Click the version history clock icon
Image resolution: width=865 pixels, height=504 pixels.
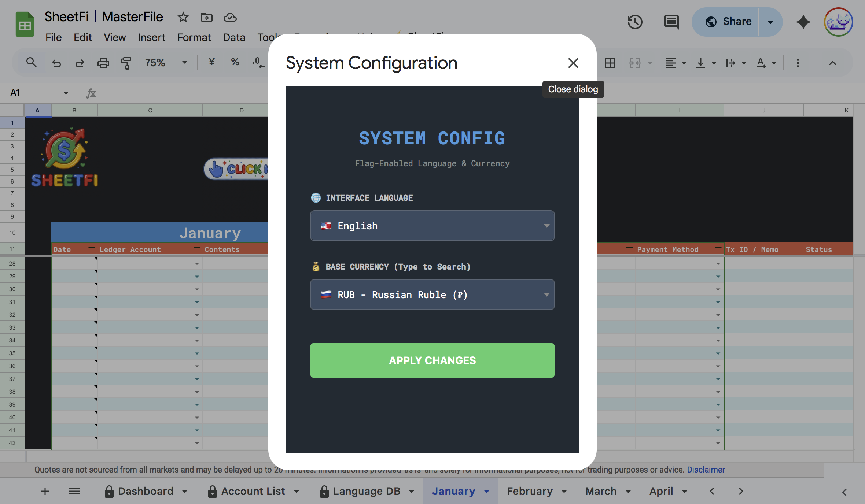(635, 22)
